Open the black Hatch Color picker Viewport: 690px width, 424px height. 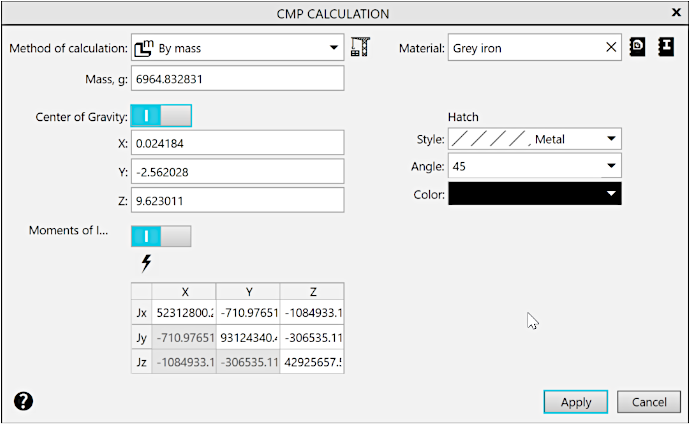click(535, 193)
